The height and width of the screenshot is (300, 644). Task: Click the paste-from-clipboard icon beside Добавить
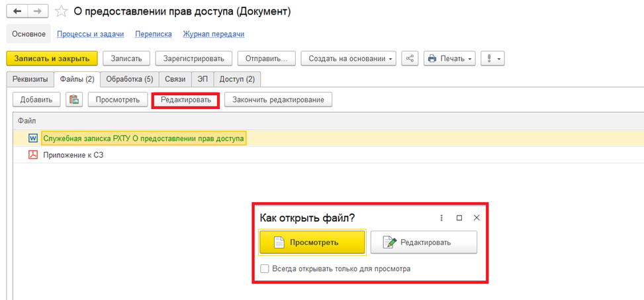pos(74,100)
